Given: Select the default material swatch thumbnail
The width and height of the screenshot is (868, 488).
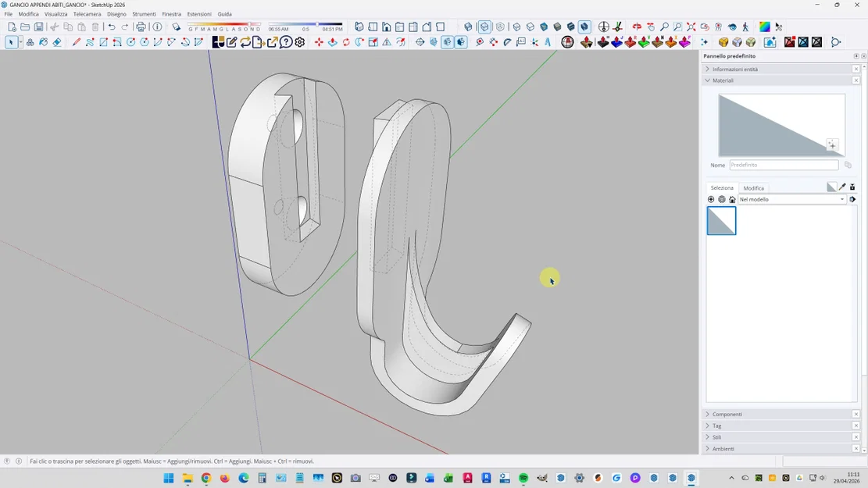Looking at the screenshot, I should click(x=721, y=221).
